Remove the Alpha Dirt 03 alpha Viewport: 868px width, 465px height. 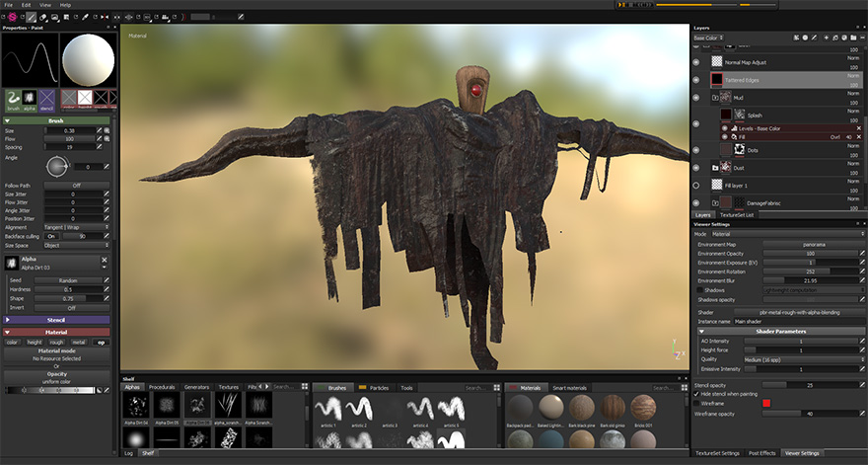coord(105,260)
